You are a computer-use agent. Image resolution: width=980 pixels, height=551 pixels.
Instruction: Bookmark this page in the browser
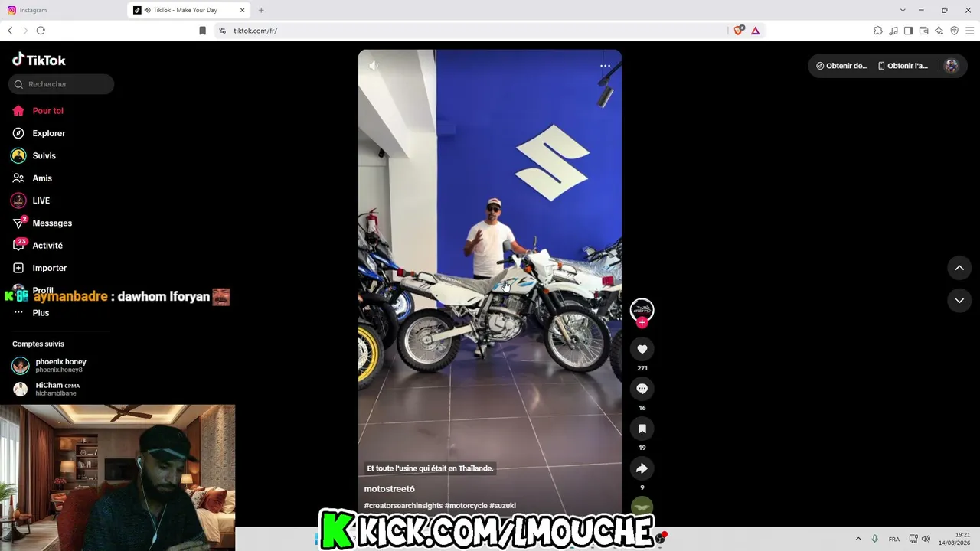pos(202,31)
